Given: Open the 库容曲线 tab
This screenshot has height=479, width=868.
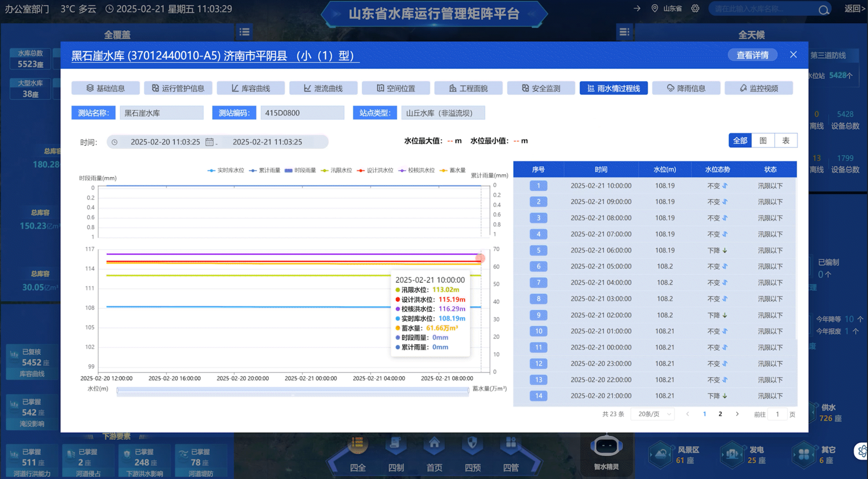Looking at the screenshot, I should 251,88.
